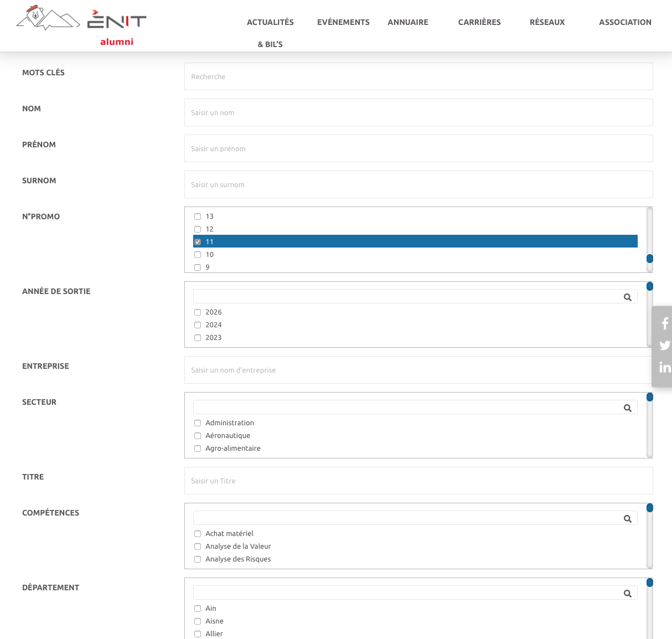Open the Association menu

point(625,22)
